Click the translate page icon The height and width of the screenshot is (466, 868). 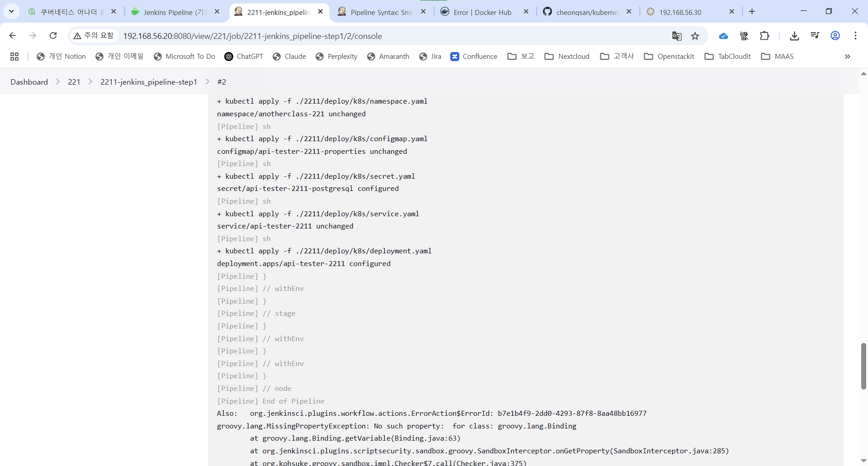pos(677,36)
